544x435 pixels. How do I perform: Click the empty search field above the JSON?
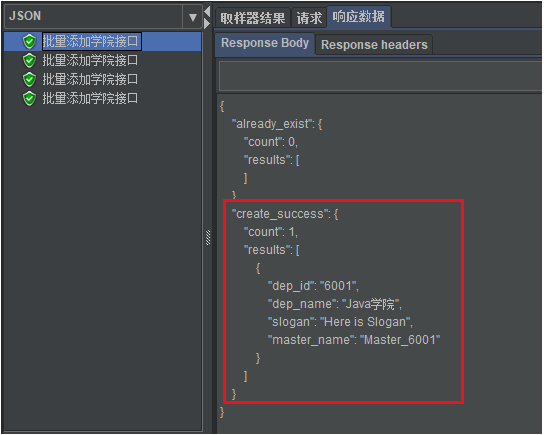(x=380, y=76)
